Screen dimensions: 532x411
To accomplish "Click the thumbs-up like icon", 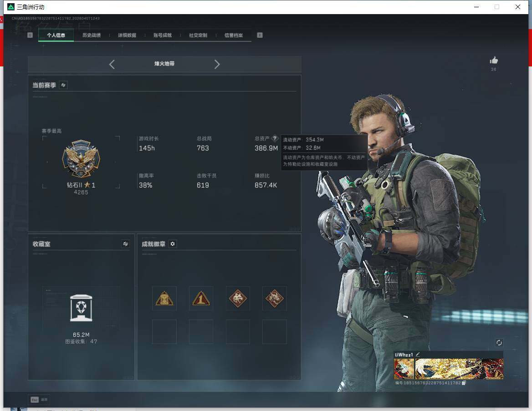I will click(494, 61).
